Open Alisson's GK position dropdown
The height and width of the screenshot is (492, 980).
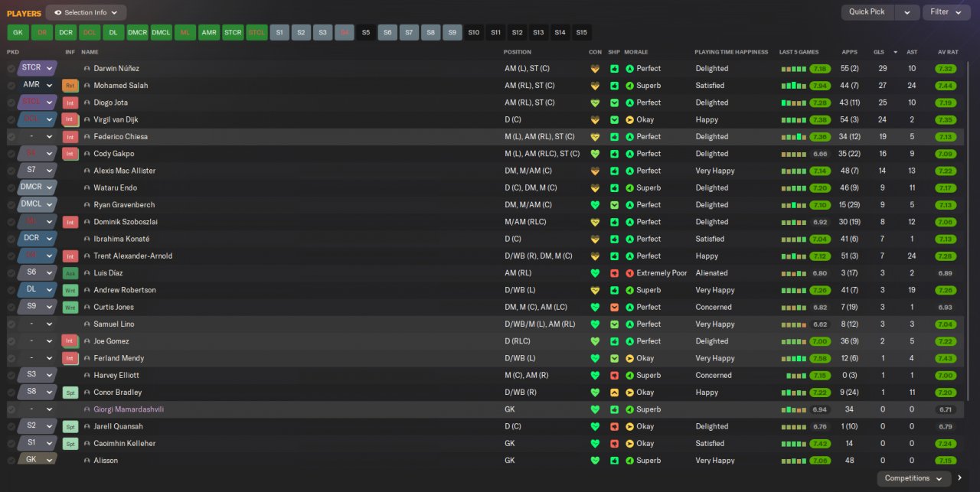click(x=38, y=460)
